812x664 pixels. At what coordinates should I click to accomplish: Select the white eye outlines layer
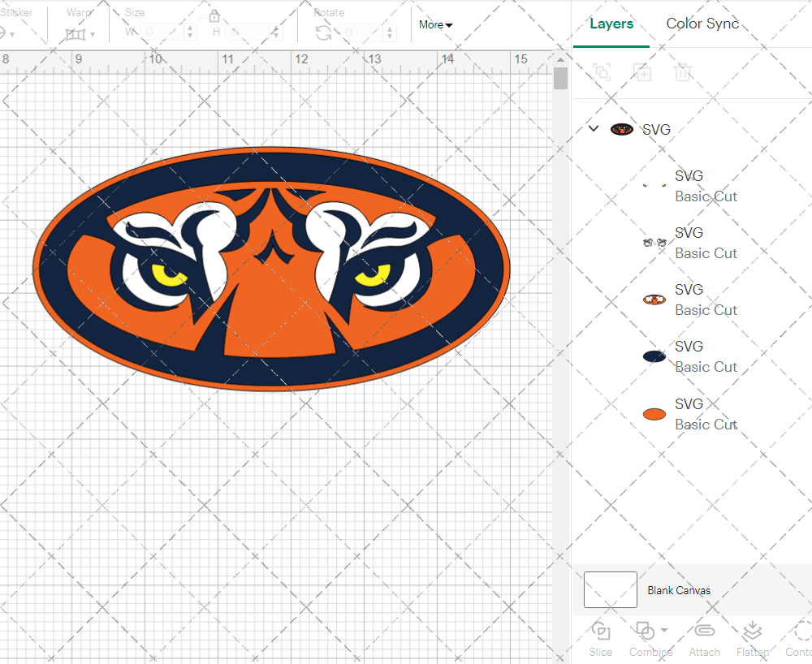(692, 243)
